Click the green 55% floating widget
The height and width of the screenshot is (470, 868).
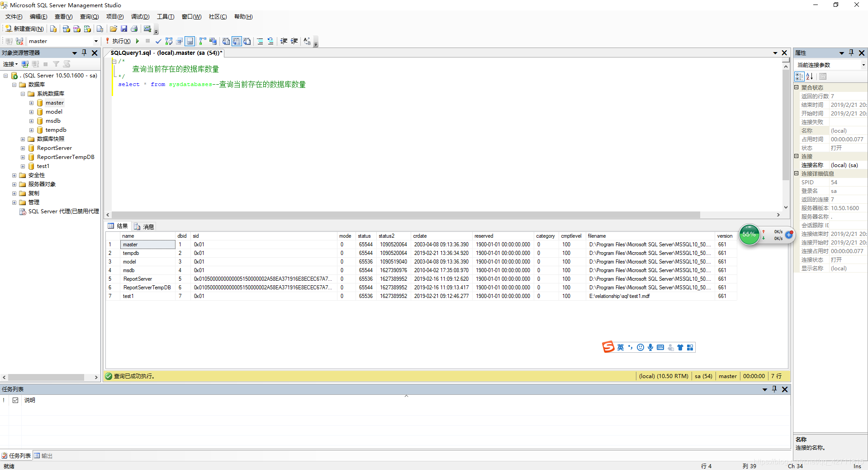point(749,235)
